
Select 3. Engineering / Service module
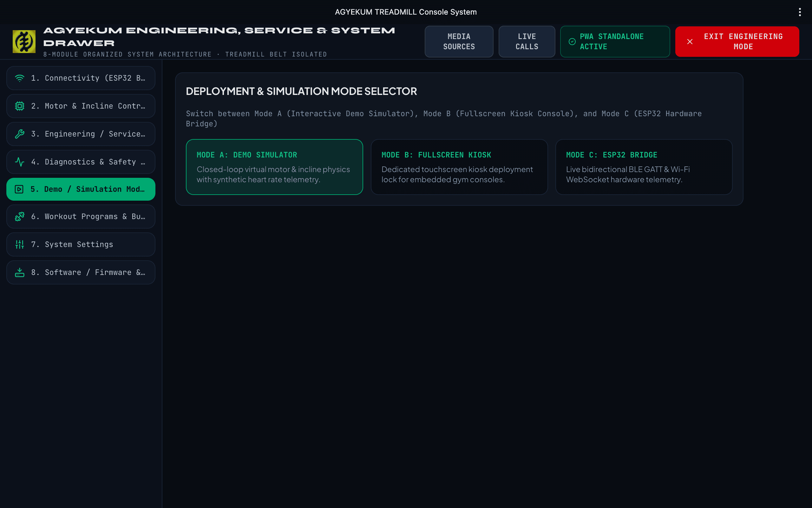(x=81, y=134)
